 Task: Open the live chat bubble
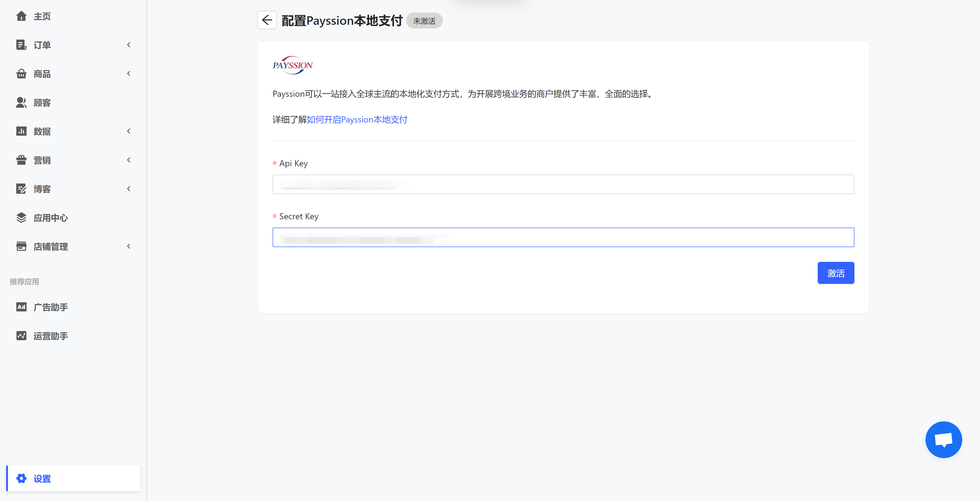point(944,440)
